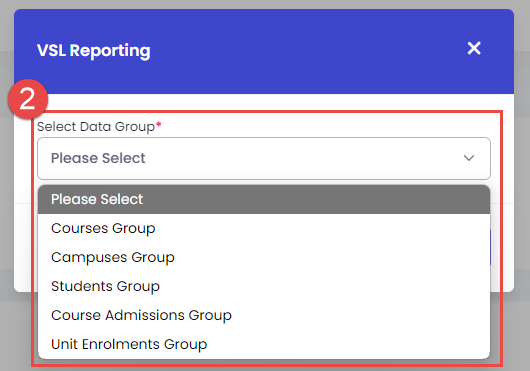
Task: Click the VSL Reporting title text
Action: point(94,51)
